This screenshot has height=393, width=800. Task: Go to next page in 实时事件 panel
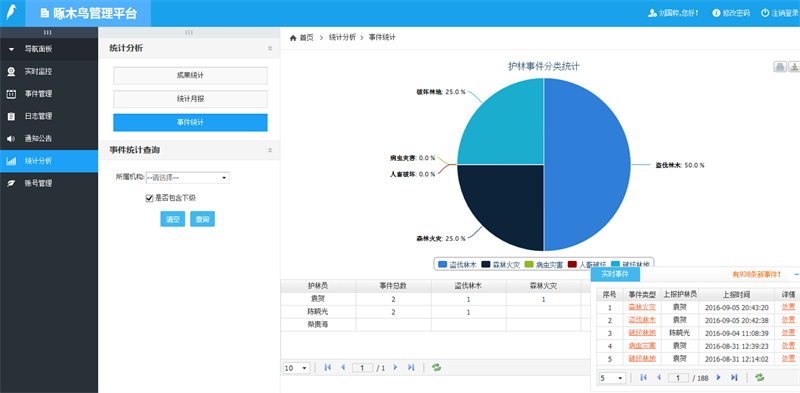tap(719, 377)
